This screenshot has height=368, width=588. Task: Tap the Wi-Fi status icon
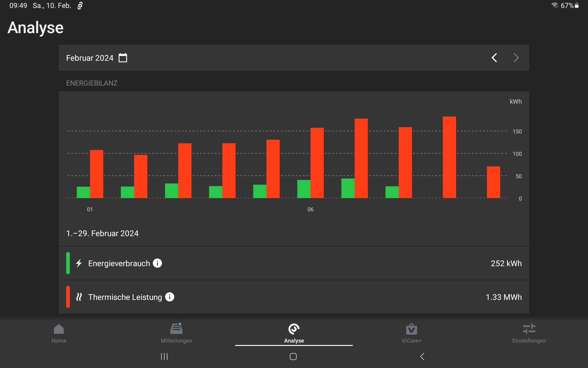coord(555,5)
